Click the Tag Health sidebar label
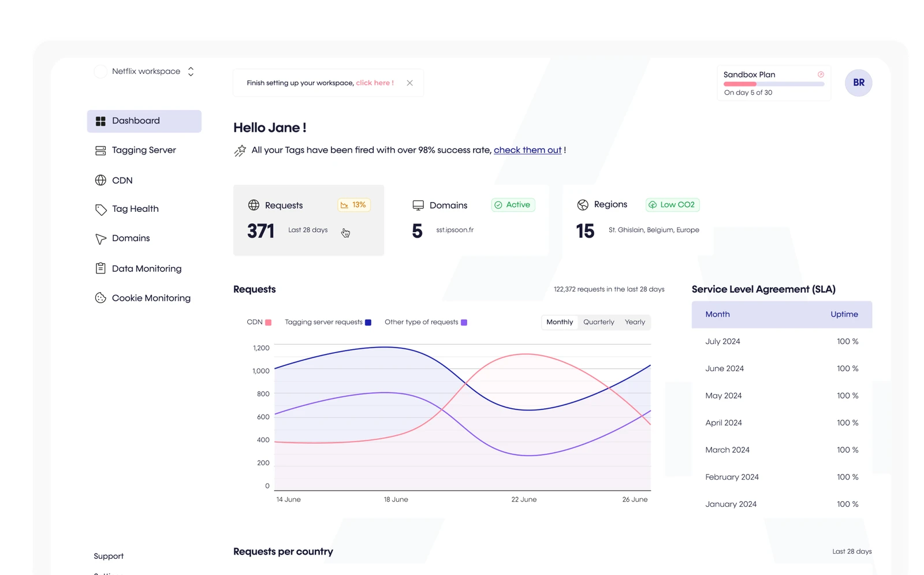The width and height of the screenshot is (924, 575). click(135, 209)
